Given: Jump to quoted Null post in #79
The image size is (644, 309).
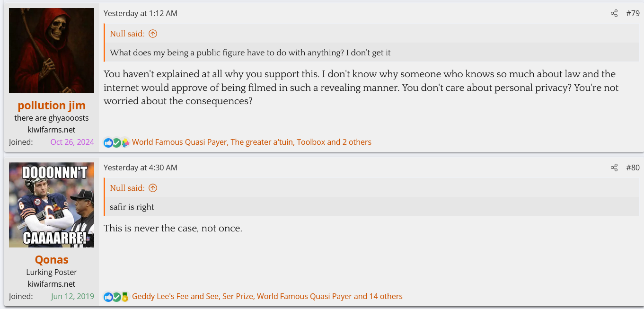Looking at the screenshot, I should tap(152, 34).
